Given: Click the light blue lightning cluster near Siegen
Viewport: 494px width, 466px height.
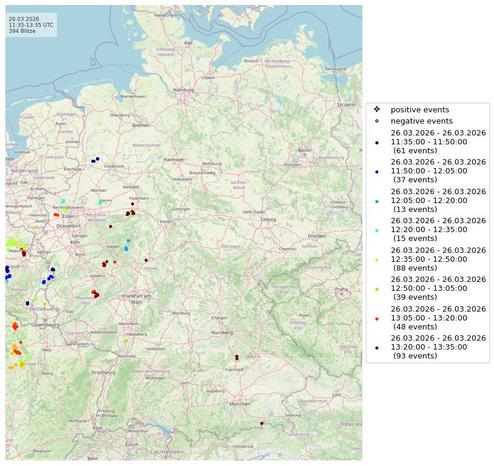Looking at the screenshot, I should 127,245.
